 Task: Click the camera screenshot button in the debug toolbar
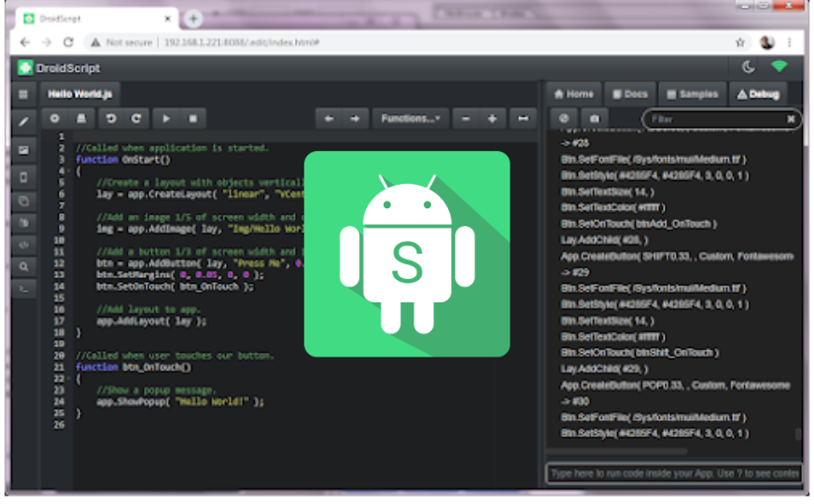[595, 119]
